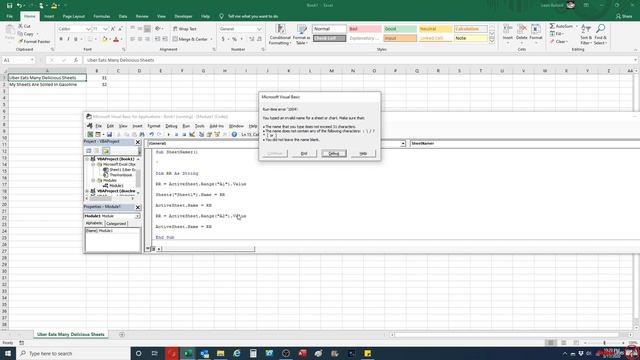Apply the Good cell style

(400, 29)
